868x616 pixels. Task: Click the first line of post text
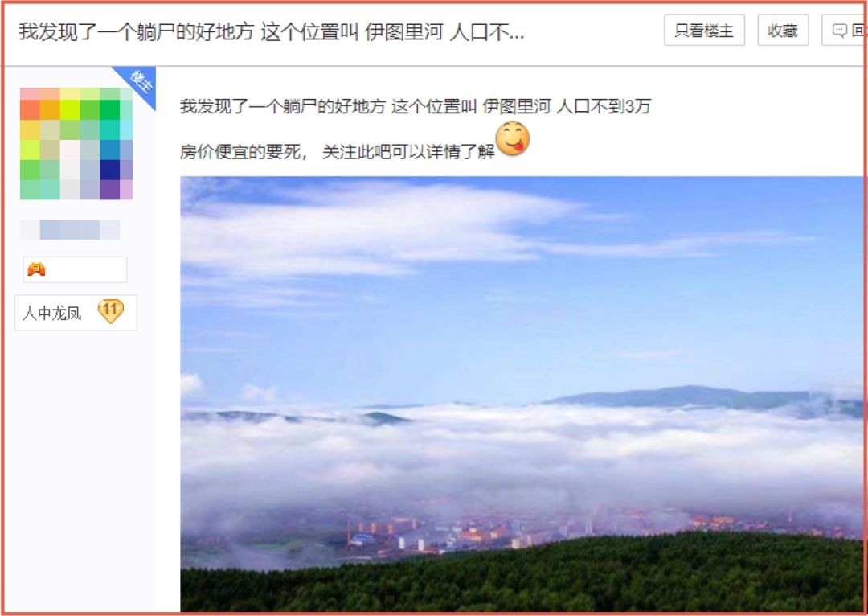coord(416,106)
